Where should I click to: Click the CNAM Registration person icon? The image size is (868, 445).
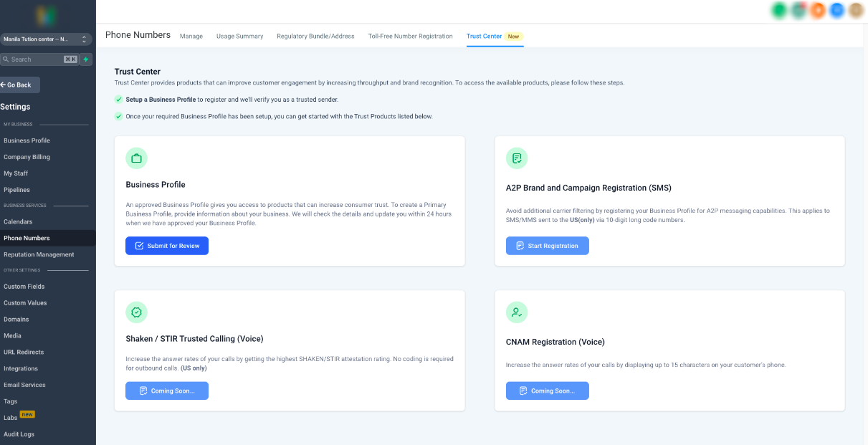517,312
